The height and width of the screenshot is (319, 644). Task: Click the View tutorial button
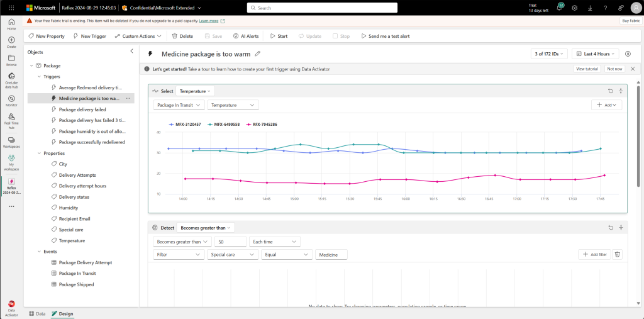click(587, 69)
